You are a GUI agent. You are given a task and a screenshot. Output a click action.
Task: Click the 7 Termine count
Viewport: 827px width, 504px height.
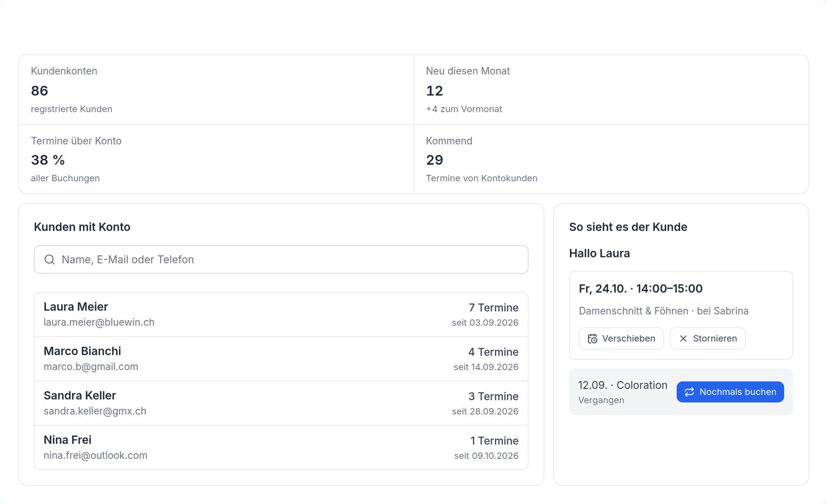point(494,308)
